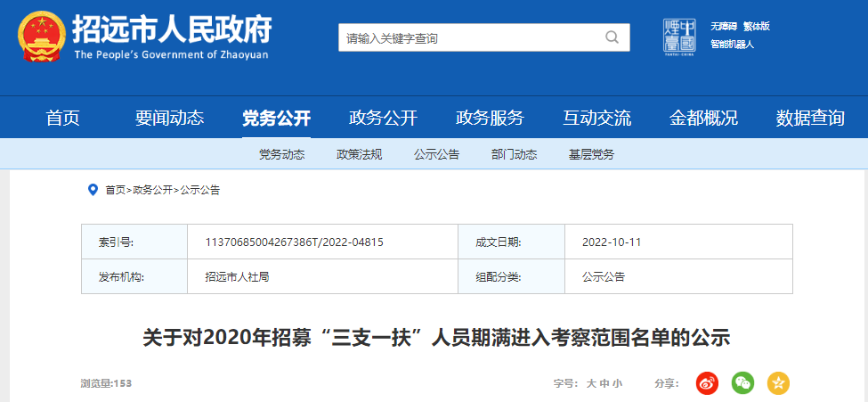This screenshot has height=402, width=868.
Task: Click the national emblem logo
Action: [39, 37]
